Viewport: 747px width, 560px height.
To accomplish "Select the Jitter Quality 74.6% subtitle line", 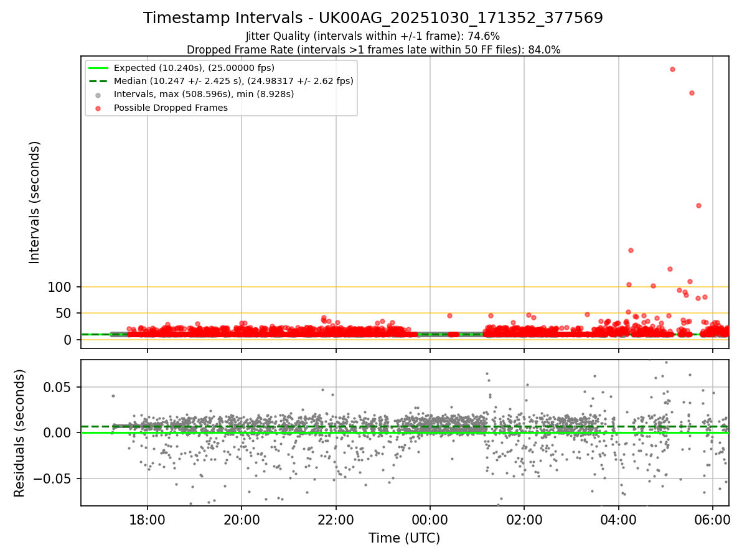I will pos(373,36).
